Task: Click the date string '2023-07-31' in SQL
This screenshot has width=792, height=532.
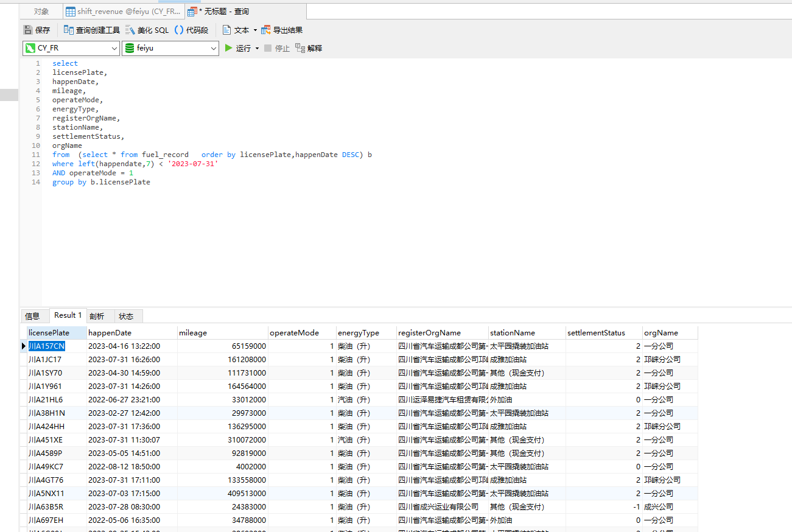Action: pyautogui.click(x=192, y=164)
